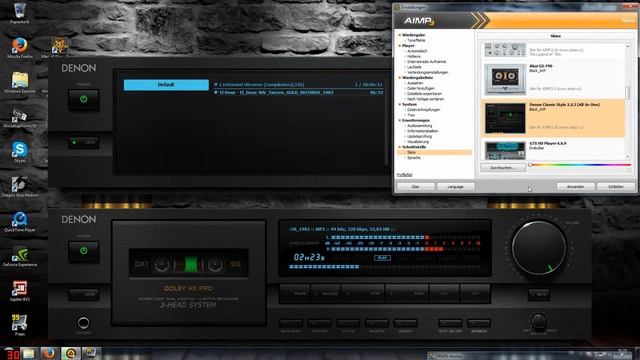This screenshot has width=640, height=360.
Task: Click the AIMP icon in the taskbar
Action: click(x=71, y=353)
